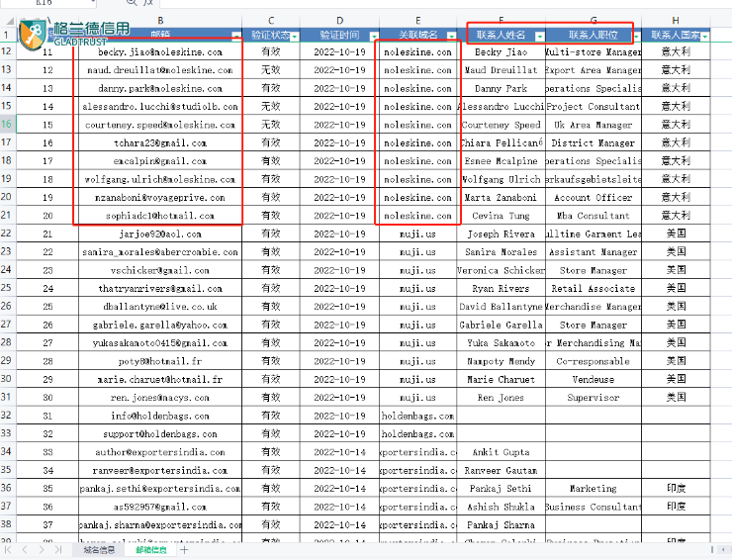The width and height of the screenshot is (732, 560).
Task: Click the position cell Vendeuse
Action: (593, 379)
